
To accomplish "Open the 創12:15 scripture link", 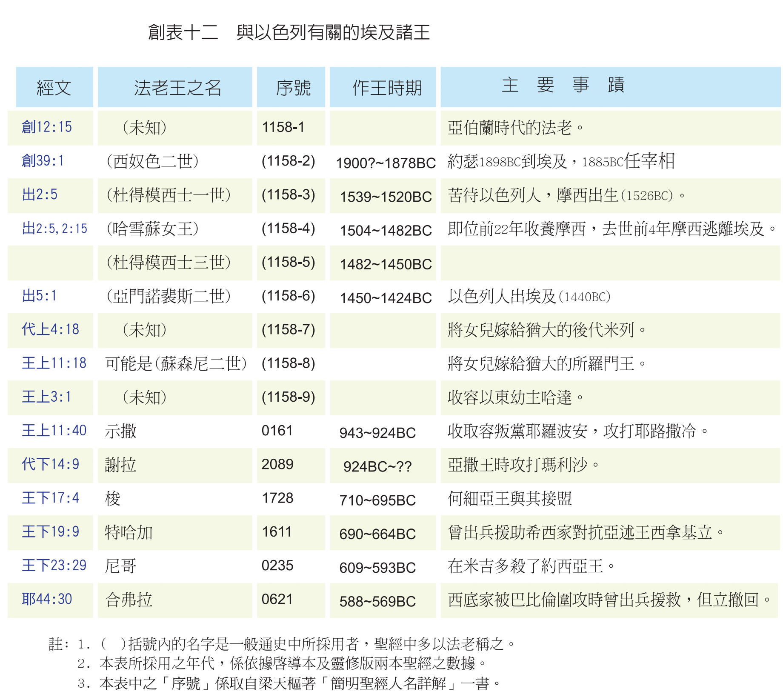I will click(47, 127).
